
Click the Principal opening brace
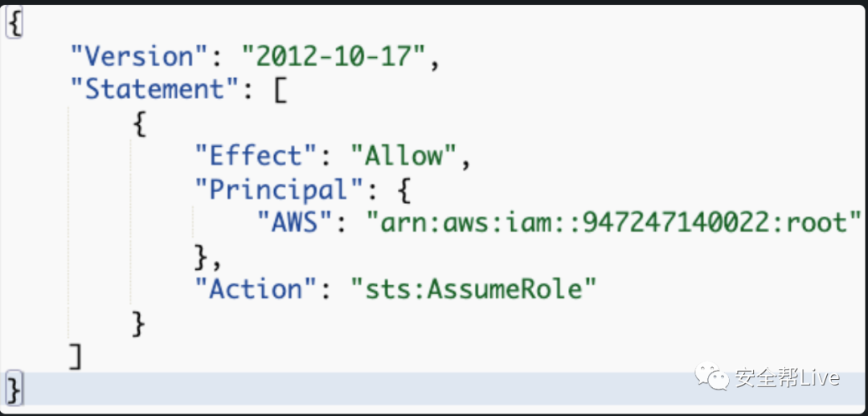pyautogui.click(x=405, y=191)
